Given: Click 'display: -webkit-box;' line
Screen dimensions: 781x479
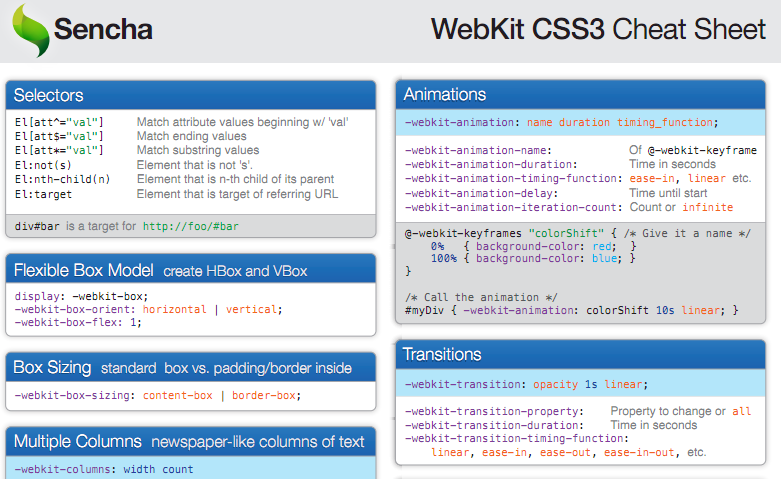Looking at the screenshot, I should click(x=82, y=296).
